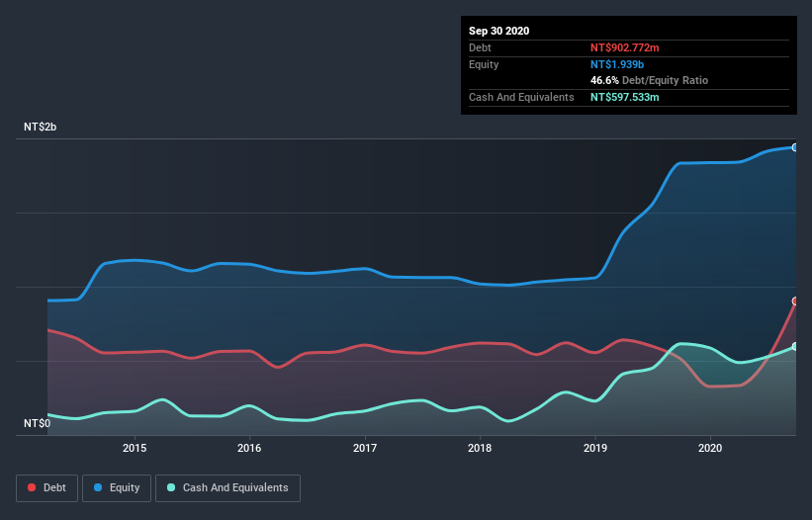
Task: Click the teal Cash And Equivalents legend dot
Action: coord(171,487)
